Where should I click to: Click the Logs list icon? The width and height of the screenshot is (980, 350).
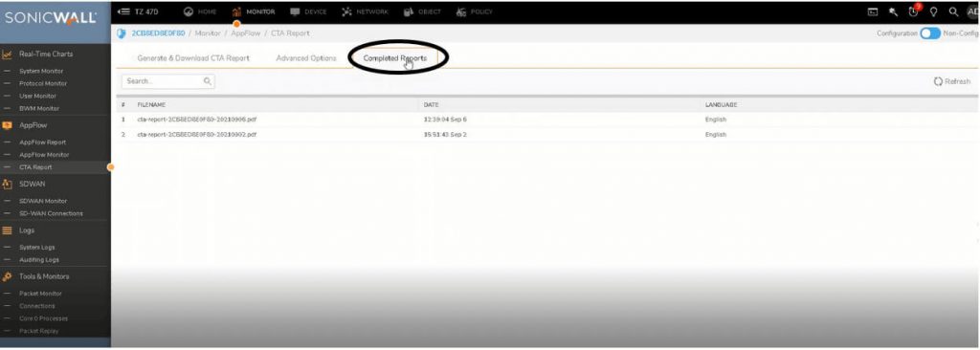[7, 230]
